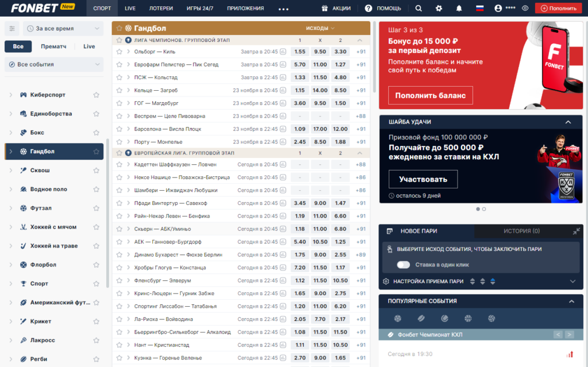Open the Приложения top menu
Screen dimensions: 588x367
click(245, 8)
